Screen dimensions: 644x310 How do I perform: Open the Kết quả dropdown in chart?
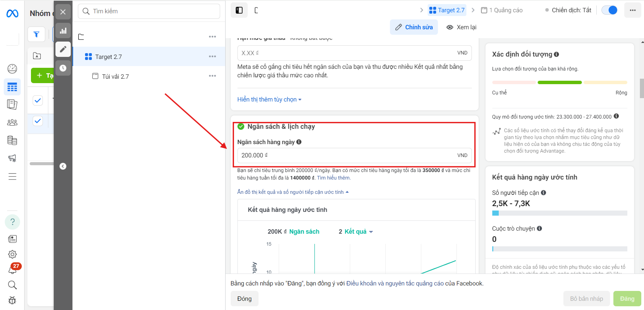359,232
